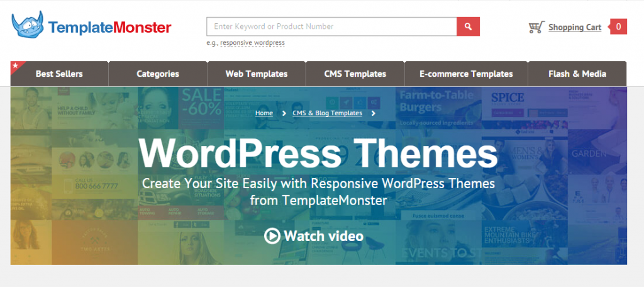
Task: Click the Watch video text label
Action: click(x=324, y=236)
